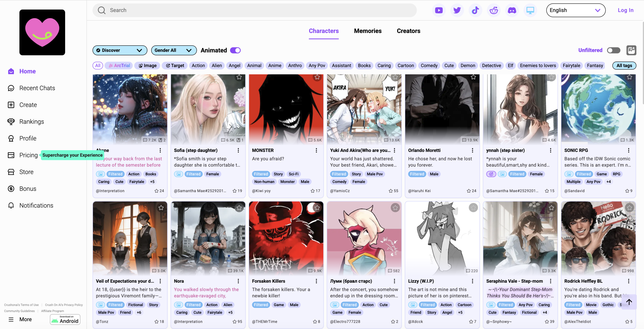Open the Crush On AI's Privacy Policy link
Screen dimensions: 644x329
[64, 305]
